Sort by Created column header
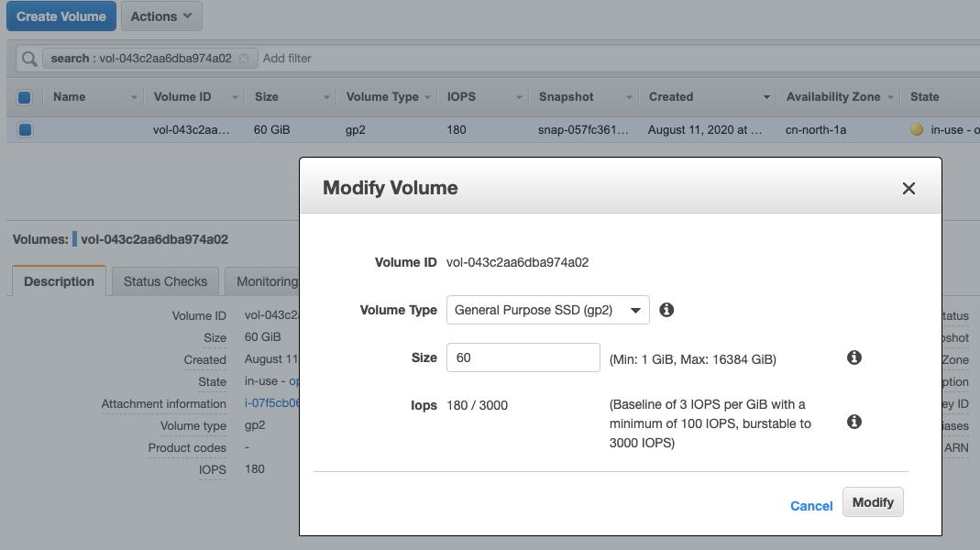 [671, 97]
